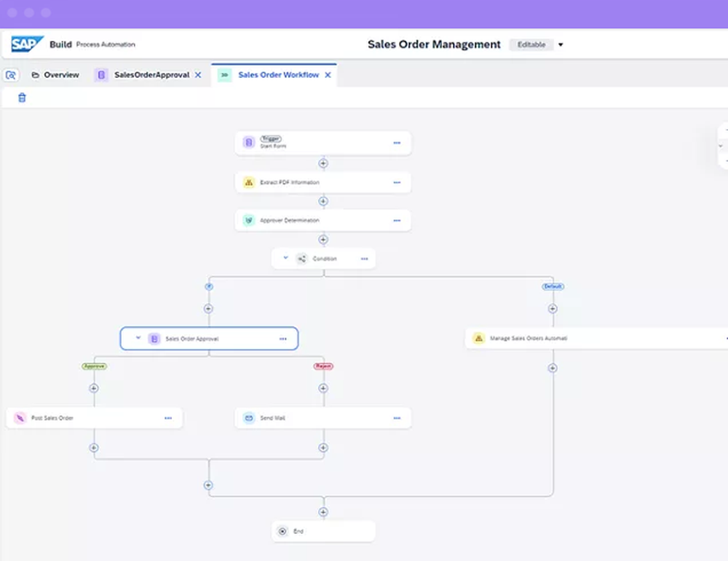Add step directly above End node

coord(323,512)
